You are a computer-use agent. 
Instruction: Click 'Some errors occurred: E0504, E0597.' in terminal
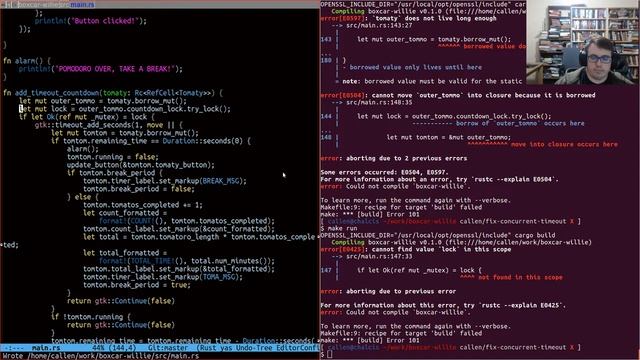384,172
